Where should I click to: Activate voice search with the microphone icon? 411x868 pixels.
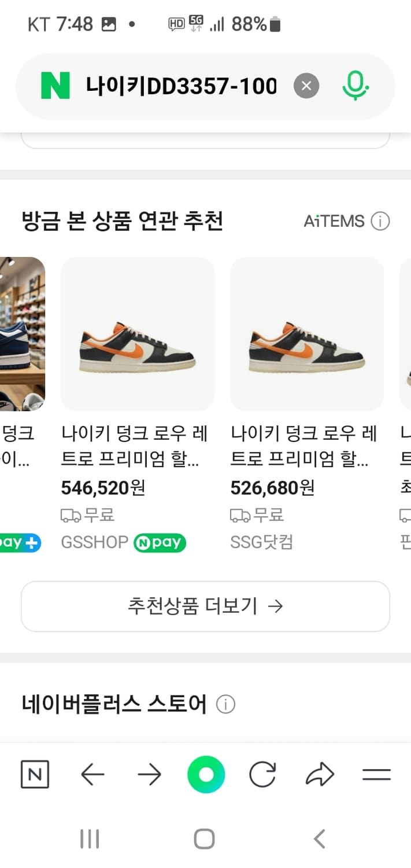pos(356,85)
